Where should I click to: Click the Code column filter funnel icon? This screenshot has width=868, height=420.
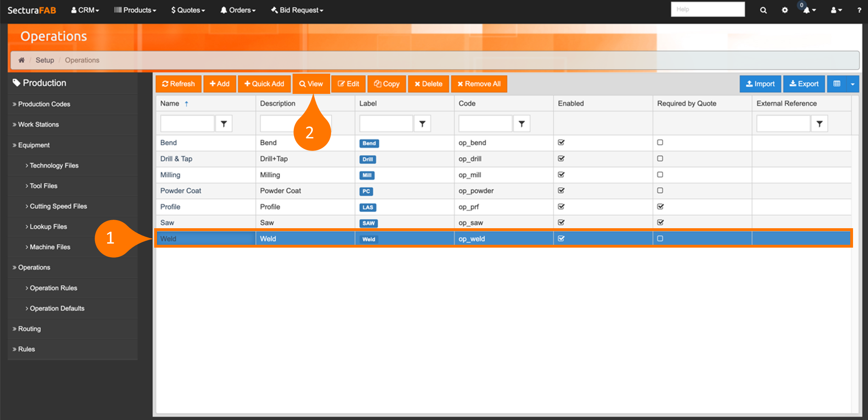click(522, 124)
